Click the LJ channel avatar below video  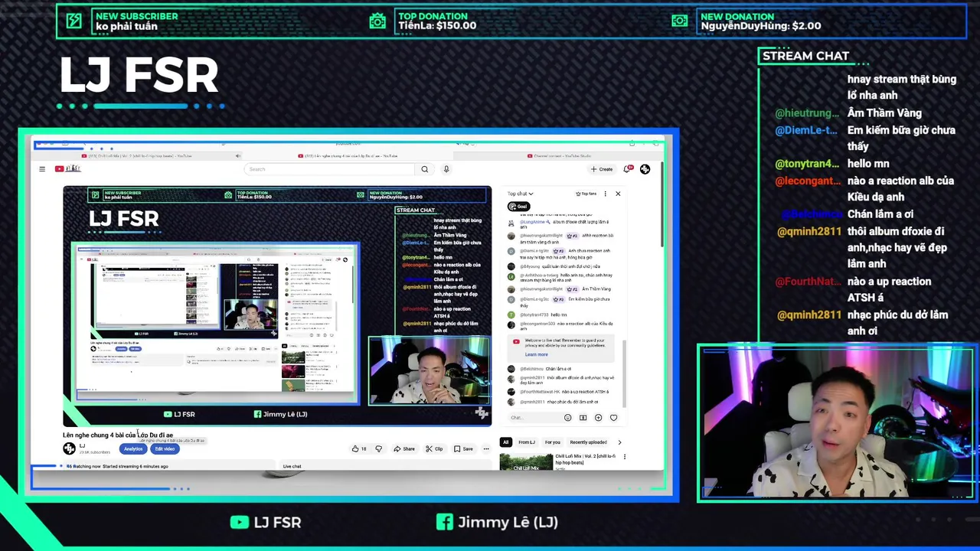click(69, 448)
